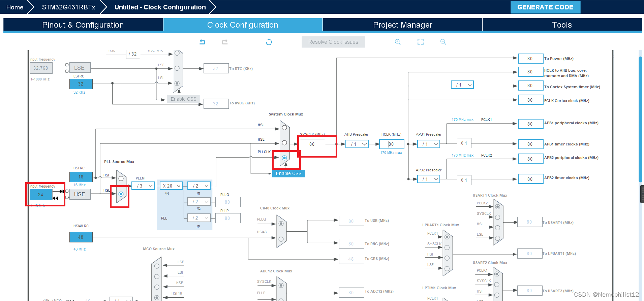Click the HSI RC 16 value box
The height and width of the screenshot is (301, 644).
81,177
